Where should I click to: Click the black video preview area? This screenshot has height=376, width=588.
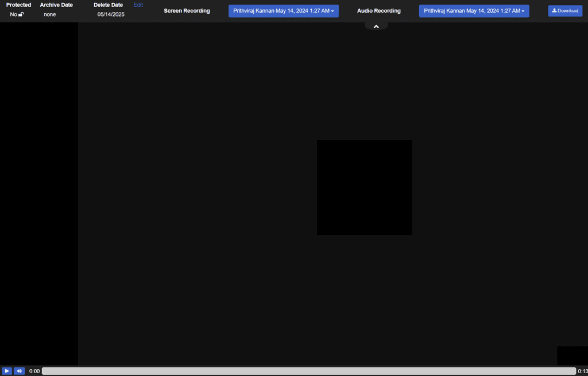[x=364, y=187]
